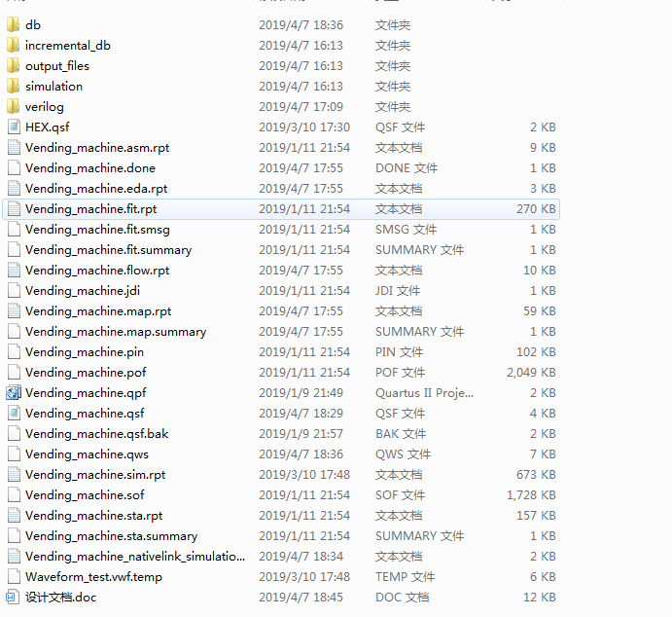Click the simulation folder icon
The width and height of the screenshot is (672, 617).
14,86
